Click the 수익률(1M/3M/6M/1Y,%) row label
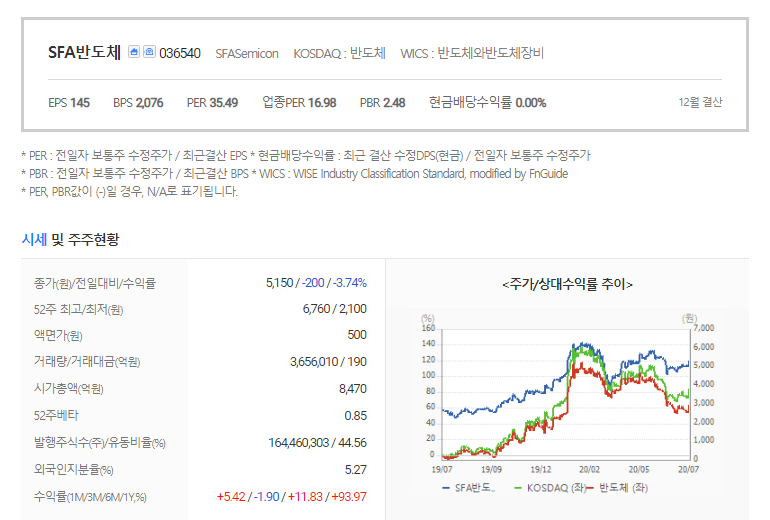Viewport: 770px width, 520px height. point(90,497)
